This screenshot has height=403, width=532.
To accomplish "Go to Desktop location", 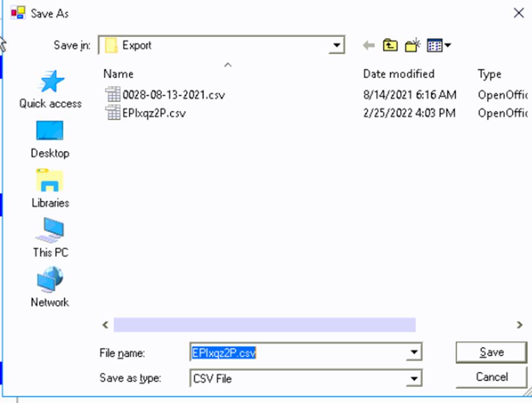I will (50, 140).
